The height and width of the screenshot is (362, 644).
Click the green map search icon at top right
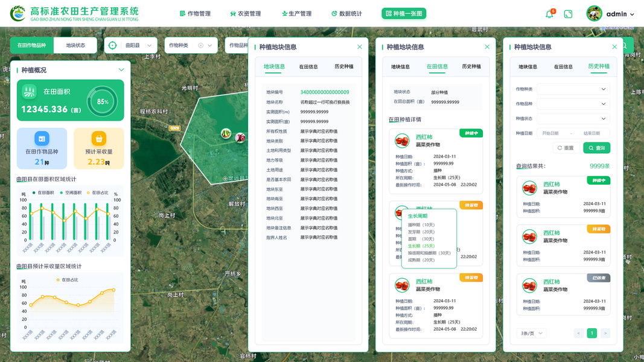(625, 46)
